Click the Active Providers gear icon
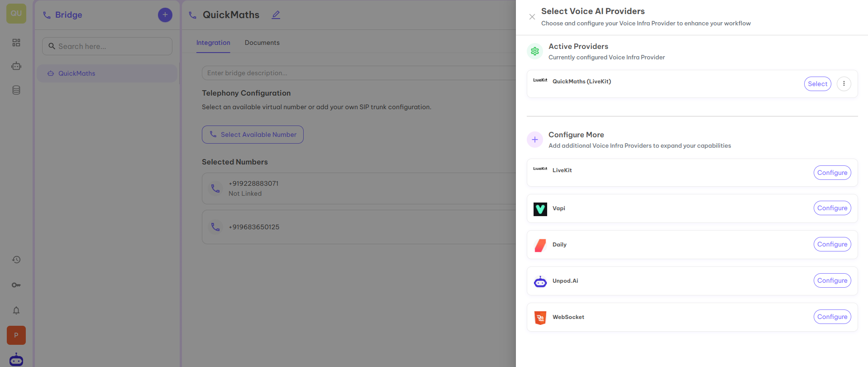This screenshot has height=367, width=868. pos(535,51)
